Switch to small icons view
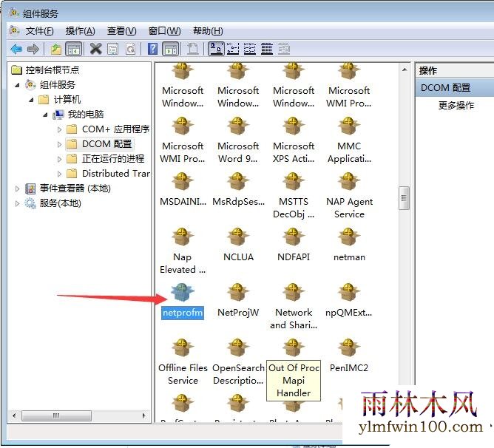Viewport: 494px width, 448px height. pyautogui.click(x=233, y=49)
